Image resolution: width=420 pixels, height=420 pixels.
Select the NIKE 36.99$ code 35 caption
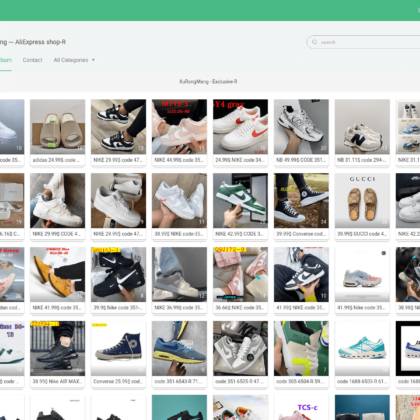click(179, 308)
